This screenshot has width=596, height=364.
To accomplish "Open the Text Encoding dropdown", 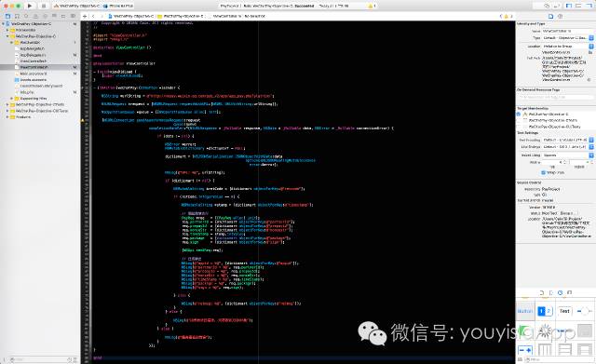I will [x=567, y=141].
